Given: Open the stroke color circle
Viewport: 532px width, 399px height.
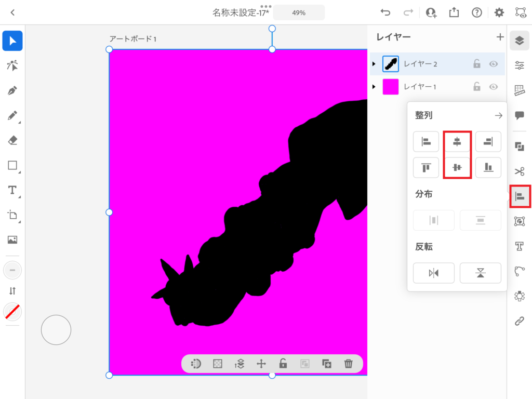Looking at the screenshot, I should click(12, 270).
